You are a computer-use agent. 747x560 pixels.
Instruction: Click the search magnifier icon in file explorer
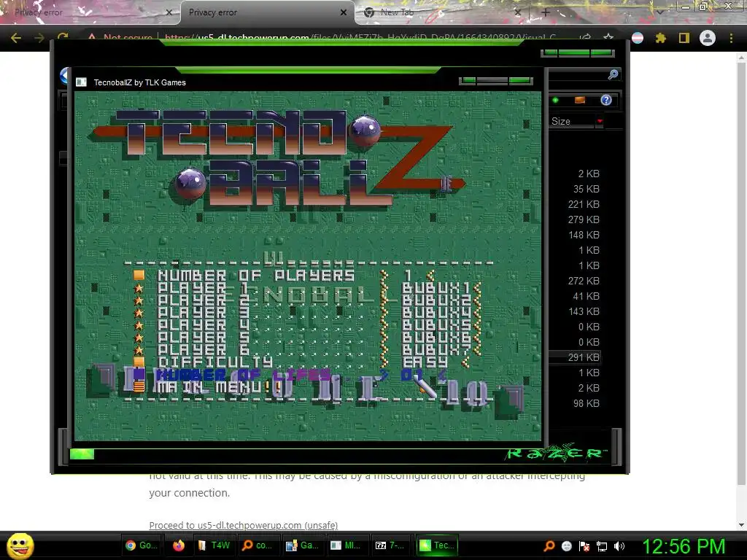click(613, 74)
